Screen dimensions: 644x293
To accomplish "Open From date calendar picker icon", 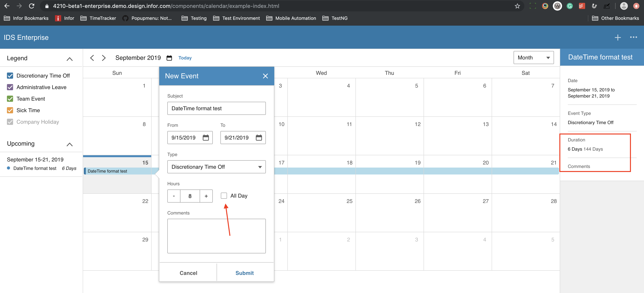I will click(x=205, y=138).
